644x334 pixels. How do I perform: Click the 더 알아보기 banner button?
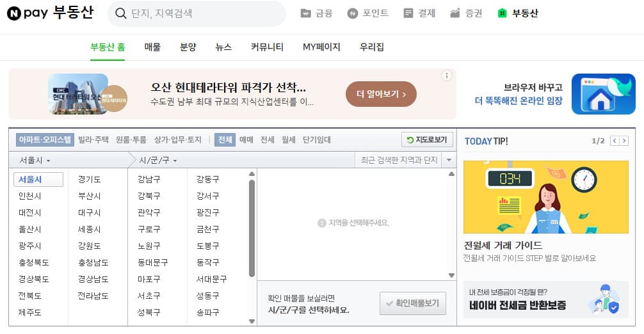pyautogui.click(x=381, y=94)
